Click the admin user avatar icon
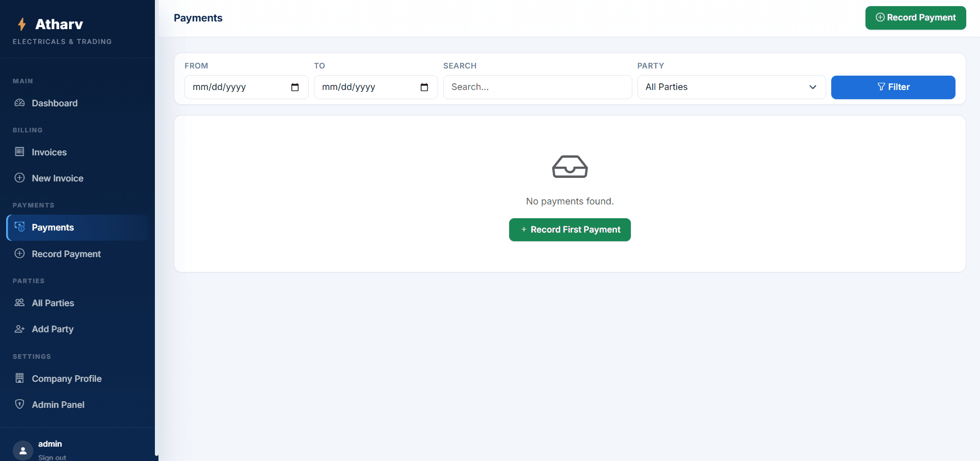Image resolution: width=980 pixels, height=461 pixels. [x=23, y=450]
